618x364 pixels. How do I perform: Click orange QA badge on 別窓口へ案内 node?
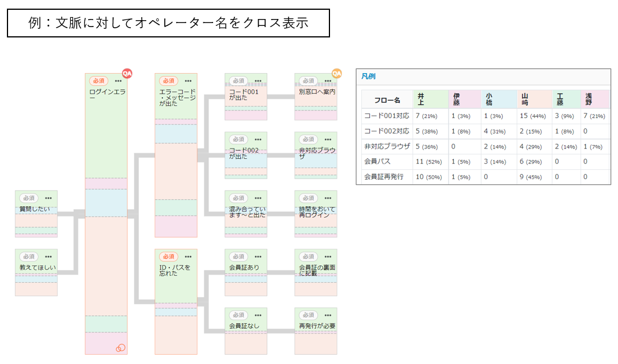click(x=336, y=73)
